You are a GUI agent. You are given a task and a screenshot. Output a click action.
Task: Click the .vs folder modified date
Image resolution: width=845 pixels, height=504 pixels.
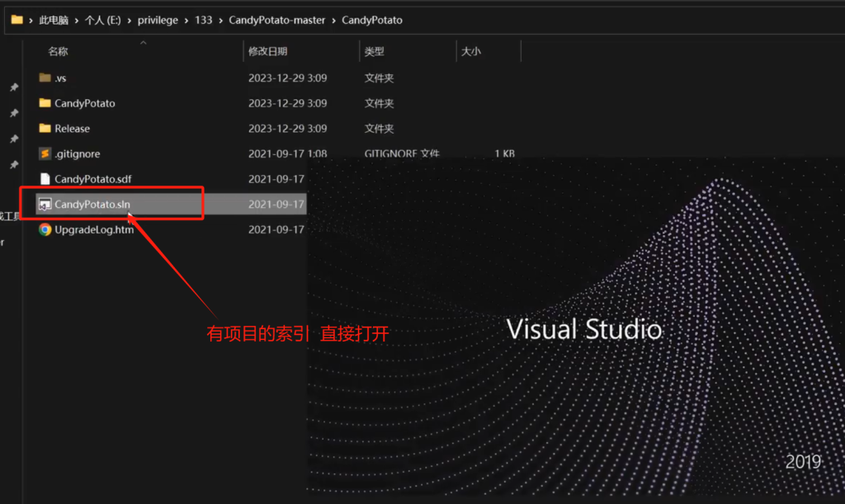(288, 78)
